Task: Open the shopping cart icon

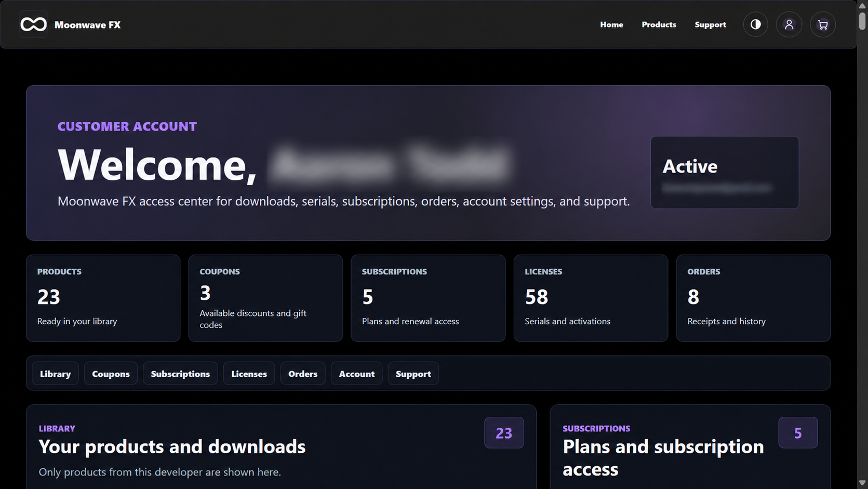Action: (x=823, y=24)
